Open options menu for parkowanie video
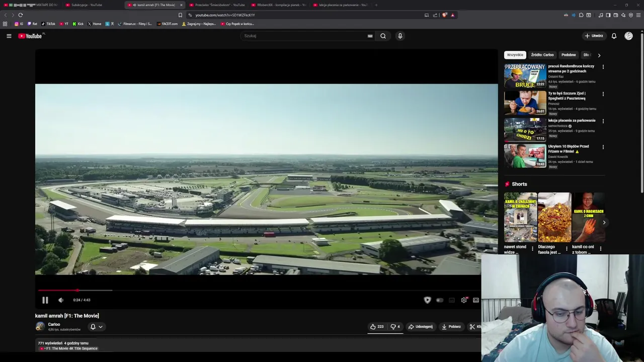The height and width of the screenshot is (362, 644). coord(603,121)
